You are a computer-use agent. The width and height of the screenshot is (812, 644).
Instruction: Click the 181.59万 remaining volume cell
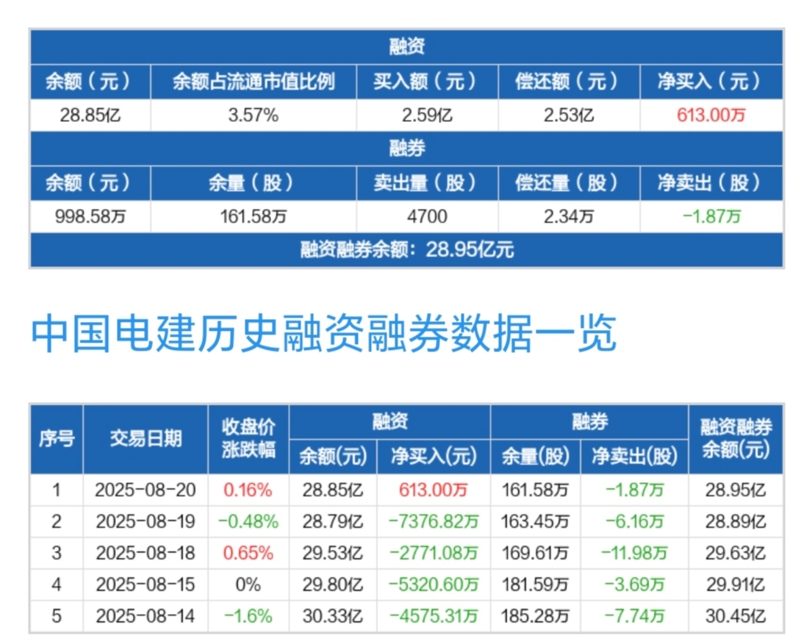[x=536, y=585]
